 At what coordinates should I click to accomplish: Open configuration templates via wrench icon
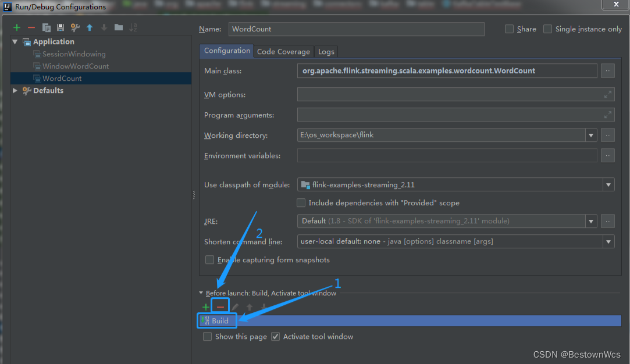74,27
